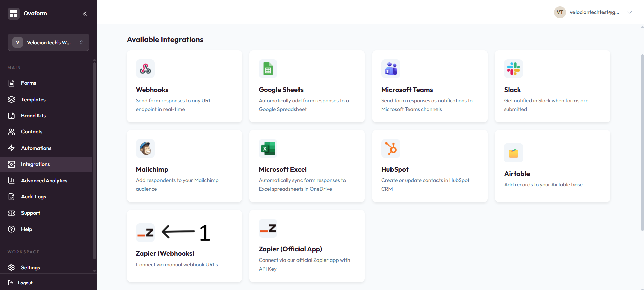Click the Microsoft Excel icon
The height and width of the screenshot is (290, 644).
[x=268, y=149]
